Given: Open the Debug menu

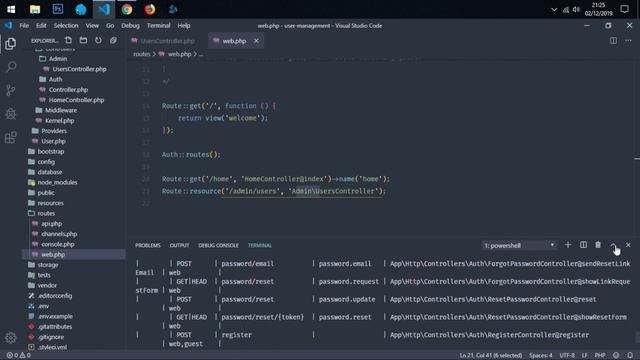Looking at the screenshot, I should point(130,25).
